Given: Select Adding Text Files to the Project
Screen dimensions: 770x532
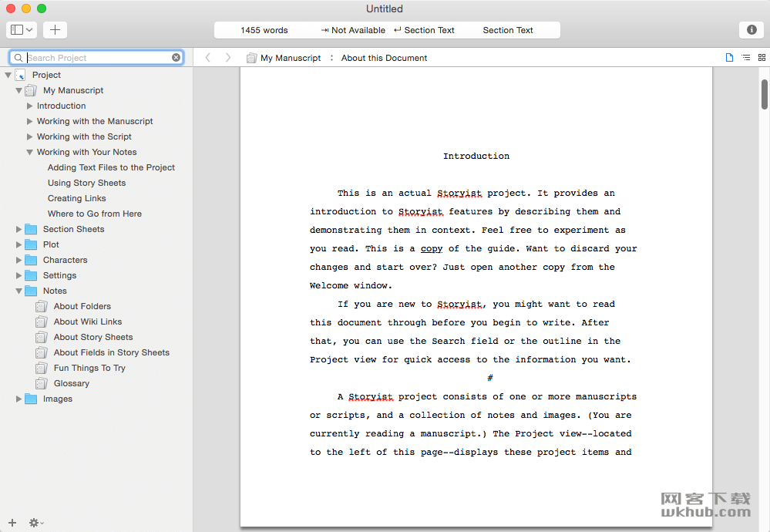Looking at the screenshot, I should pyautogui.click(x=111, y=167).
